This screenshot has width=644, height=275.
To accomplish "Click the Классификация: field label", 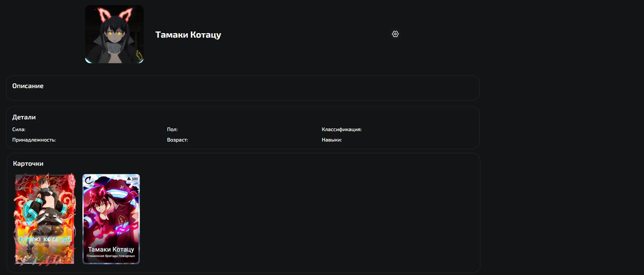I will (x=342, y=130).
